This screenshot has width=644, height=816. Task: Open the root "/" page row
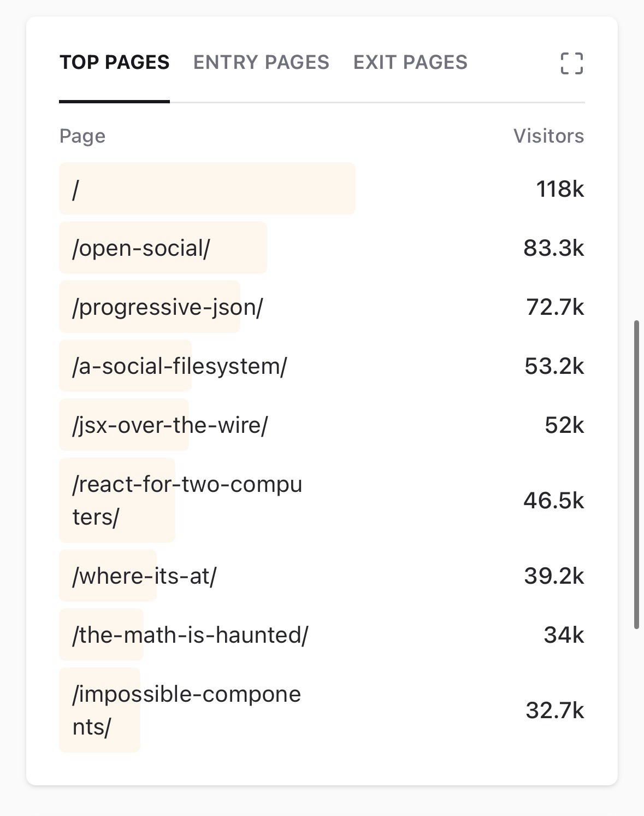[x=76, y=189]
